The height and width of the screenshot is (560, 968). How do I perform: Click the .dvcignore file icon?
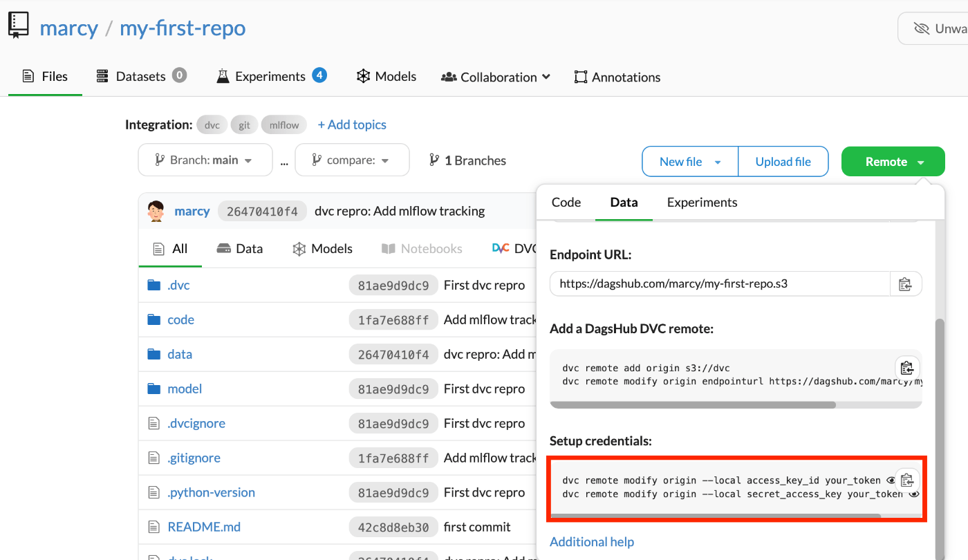[154, 423]
